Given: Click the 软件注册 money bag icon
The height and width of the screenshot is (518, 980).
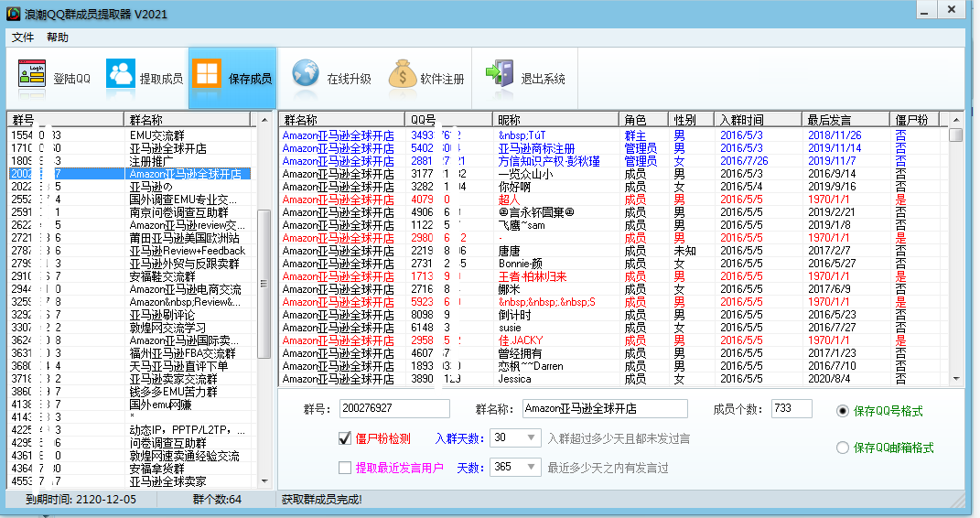Looking at the screenshot, I should pos(402,78).
